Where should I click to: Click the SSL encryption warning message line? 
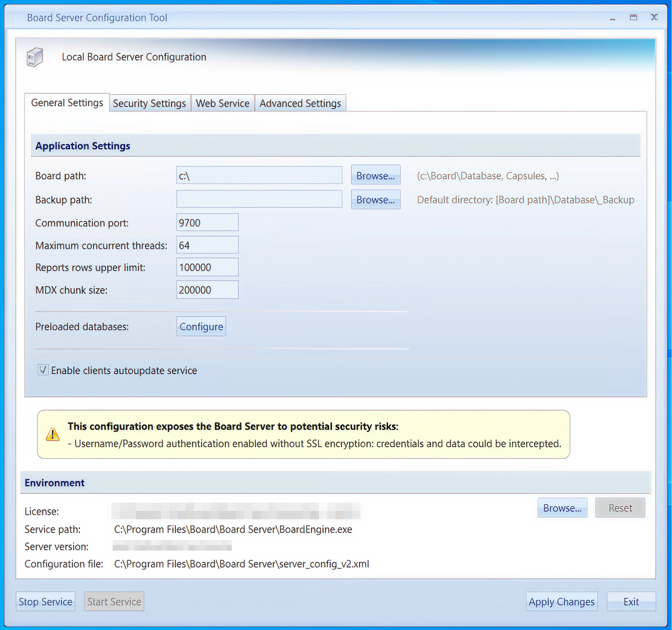[x=314, y=444]
